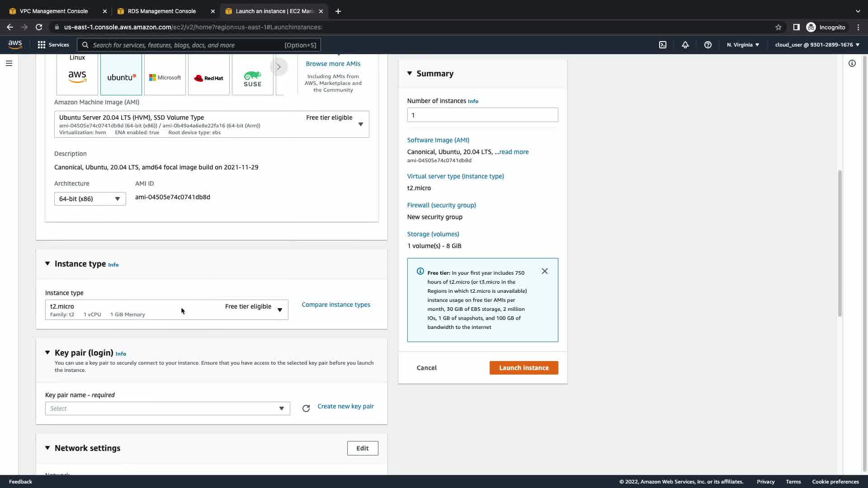Collapse the Instance type section
Screen dimensions: 868x488
pyautogui.click(x=47, y=264)
